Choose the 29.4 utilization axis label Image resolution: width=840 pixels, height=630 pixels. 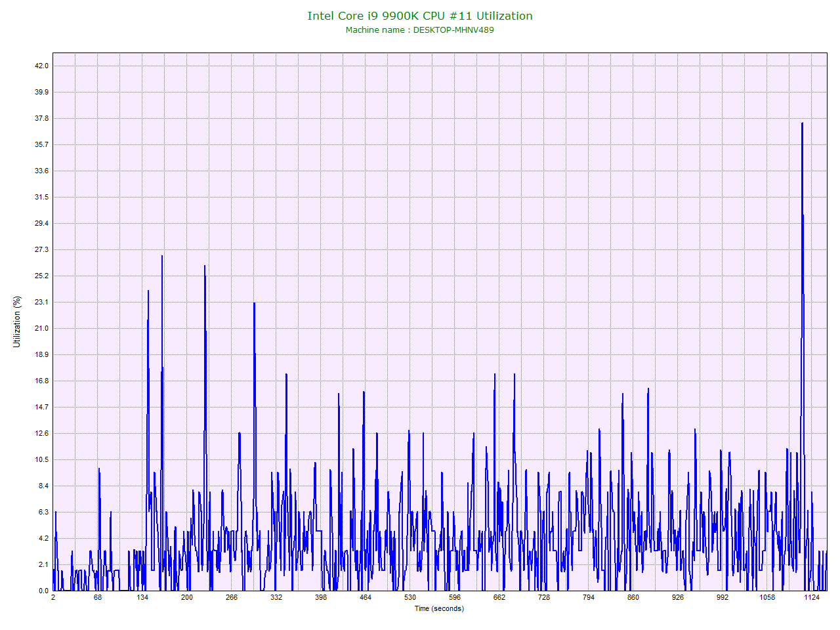42,223
